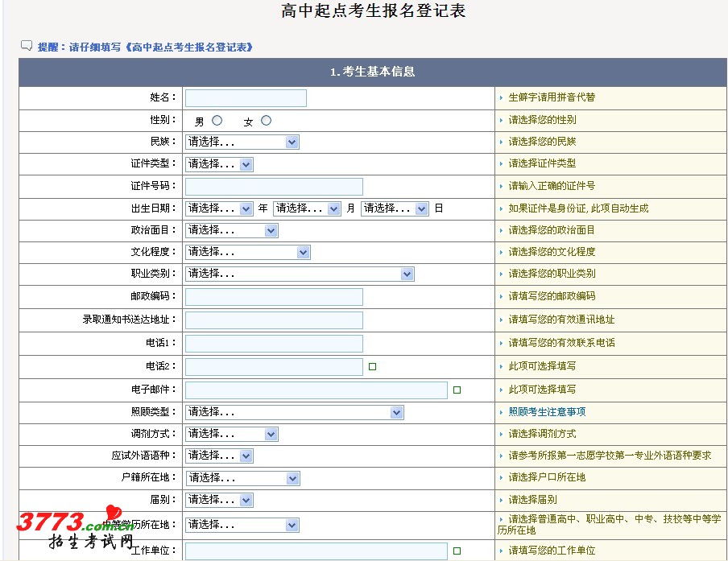Select the 男 gender radio button
The image size is (728, 561).
pos(217,121)
